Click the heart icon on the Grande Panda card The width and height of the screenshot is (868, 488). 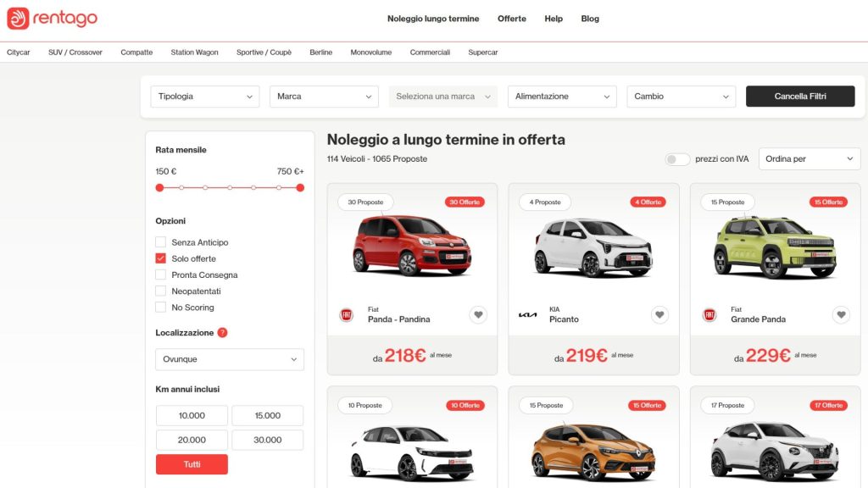(841, 314)
